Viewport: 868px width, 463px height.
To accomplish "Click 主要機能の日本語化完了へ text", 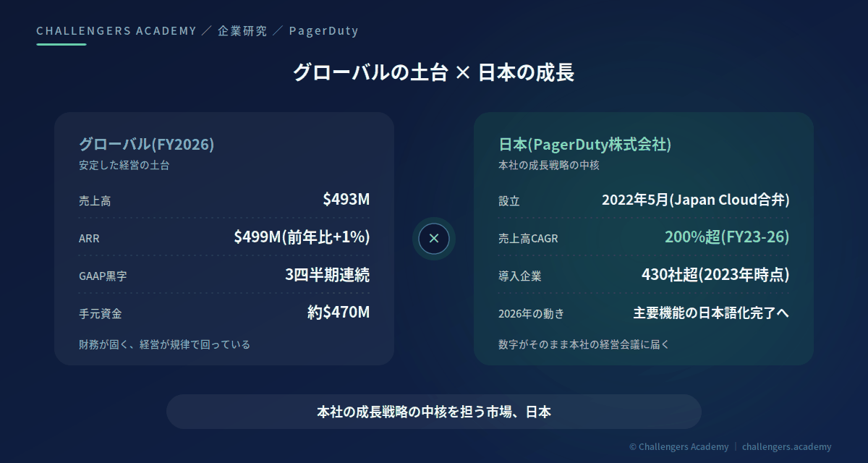I will 711,313.
